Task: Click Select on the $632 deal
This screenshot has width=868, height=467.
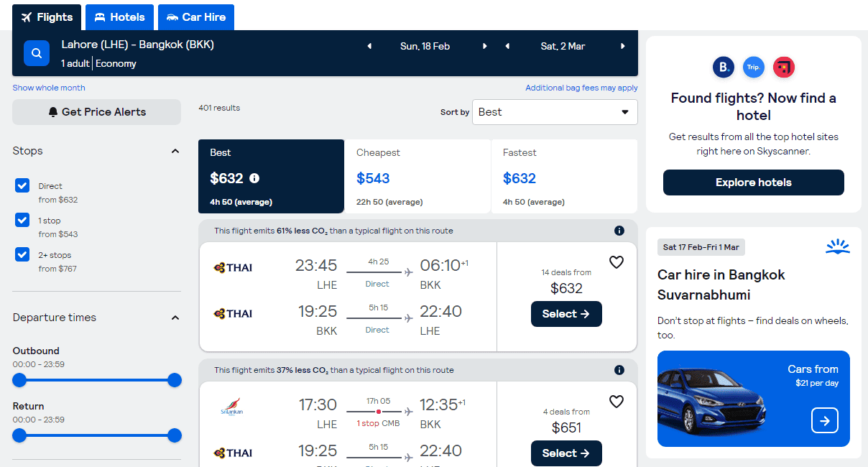Action: [566, 314]
